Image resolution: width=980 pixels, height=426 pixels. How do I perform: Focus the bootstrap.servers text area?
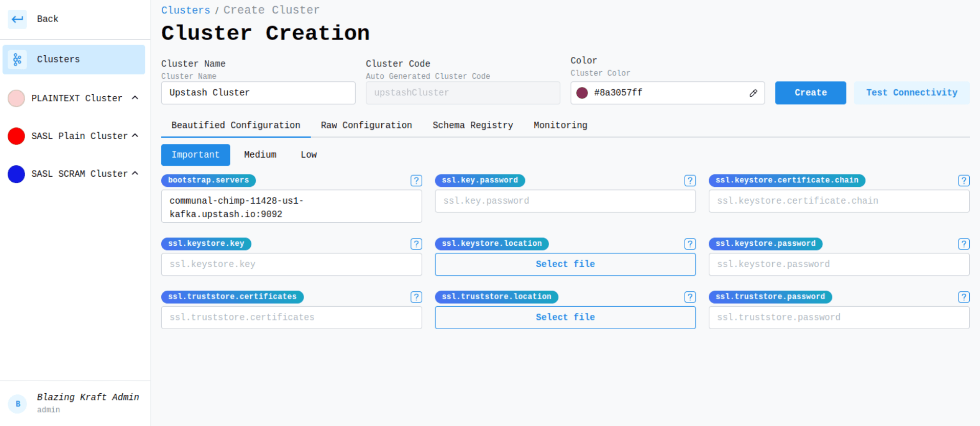tap(291, 206)
